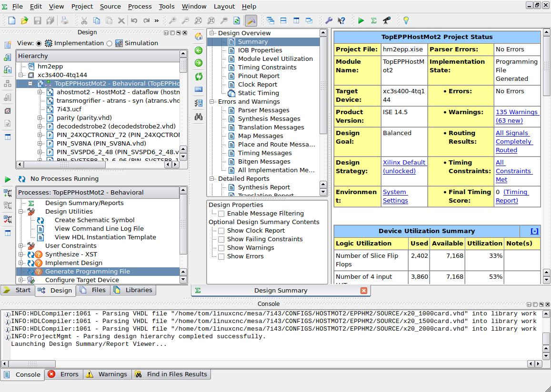
Task: Click the Save toolbar icon
Action: pos(37,20)
